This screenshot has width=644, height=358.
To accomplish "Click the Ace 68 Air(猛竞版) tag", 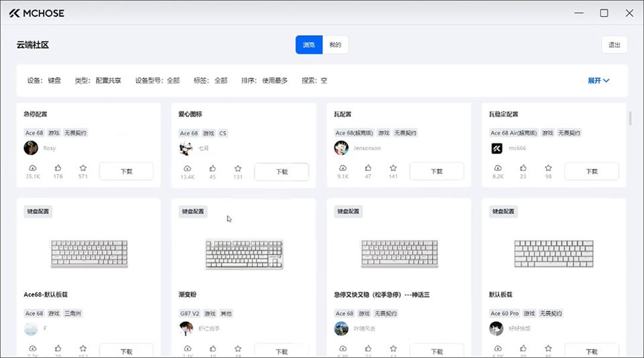I will [x=513, y=133].
